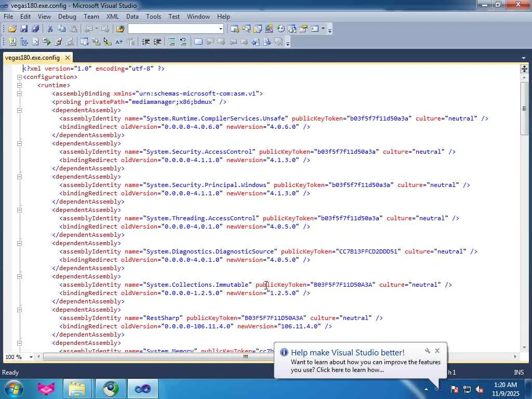Open the Action Center flag tray icon
The image size is (532, 399).
pyautogui.click(x=455, y=390)
